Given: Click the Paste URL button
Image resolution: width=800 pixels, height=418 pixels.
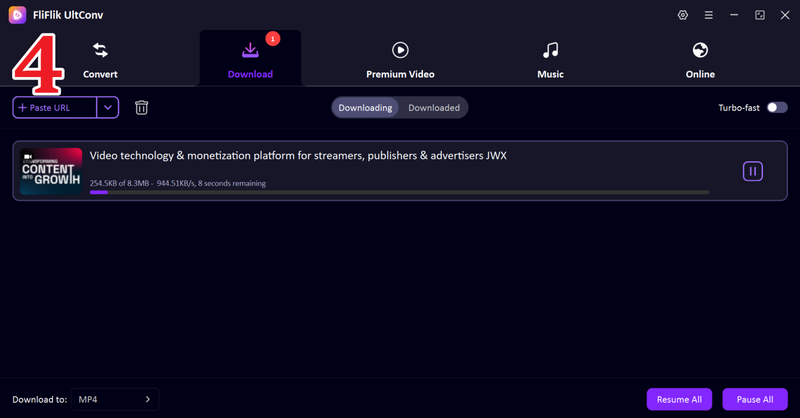Looking at the screenshot, I should tap(55, 108).
